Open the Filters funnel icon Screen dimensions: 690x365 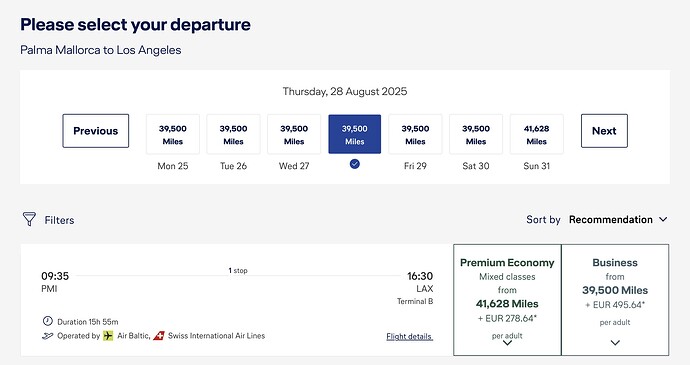coord(29,219)
